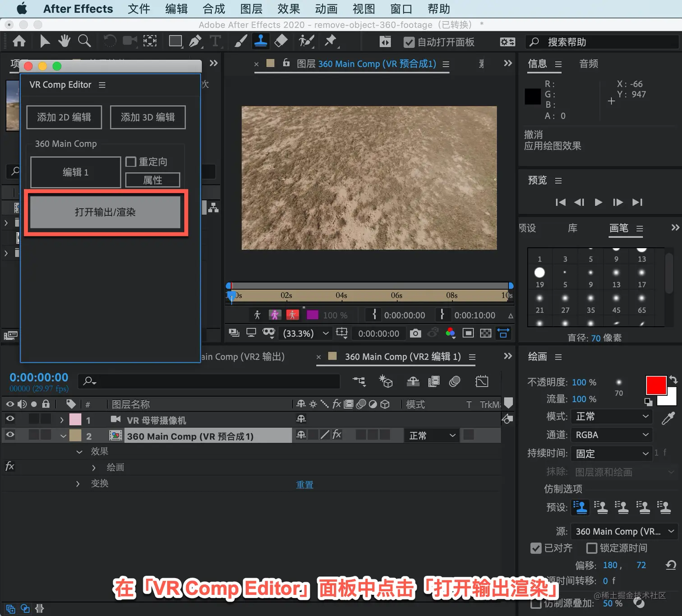Uncheck 自动打开面板 checkbox

pyautogui.click(x=409, y=42)
